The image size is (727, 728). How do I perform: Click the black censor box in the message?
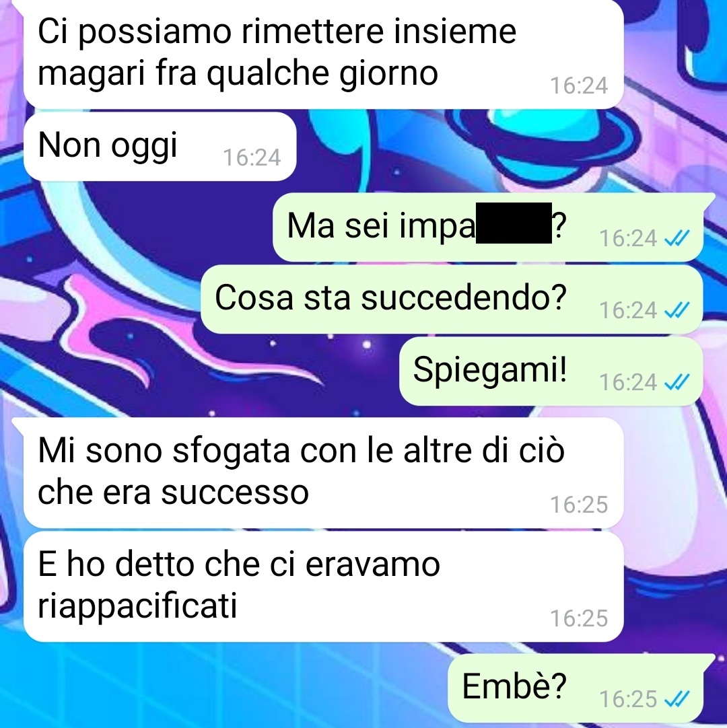[x=514, y=223]
